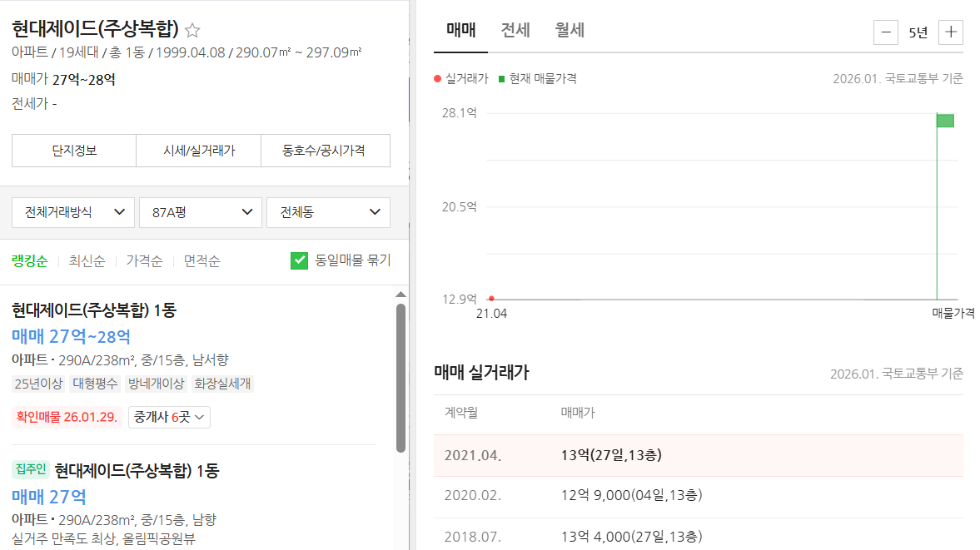Select the 2020.02. 12억 9,000 transaction row
Viewport: 980px width, 550px height.
coord(698,496)
